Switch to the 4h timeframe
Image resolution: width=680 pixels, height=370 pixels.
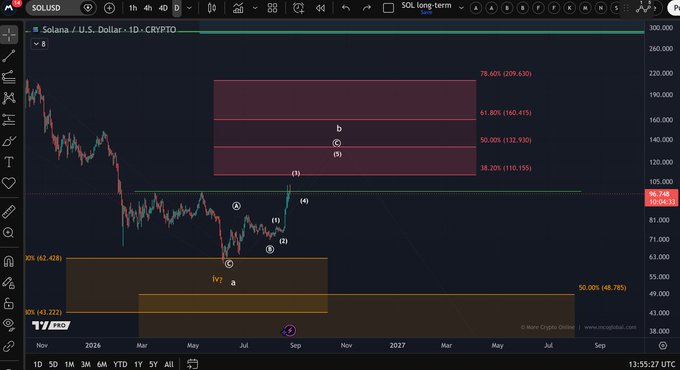148,8
